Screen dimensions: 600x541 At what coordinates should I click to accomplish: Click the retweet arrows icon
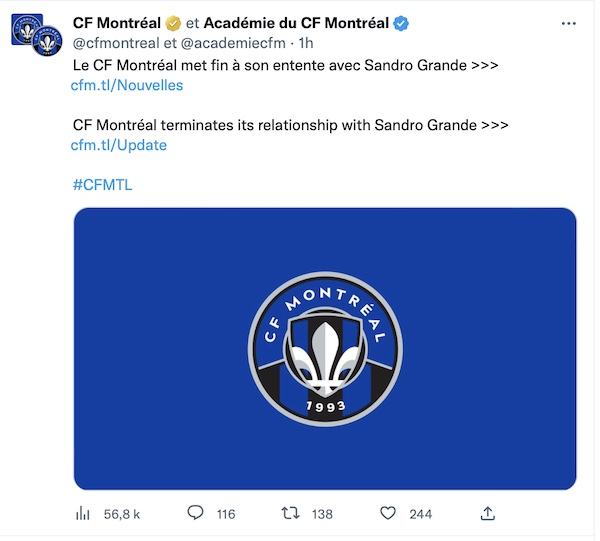290,513
